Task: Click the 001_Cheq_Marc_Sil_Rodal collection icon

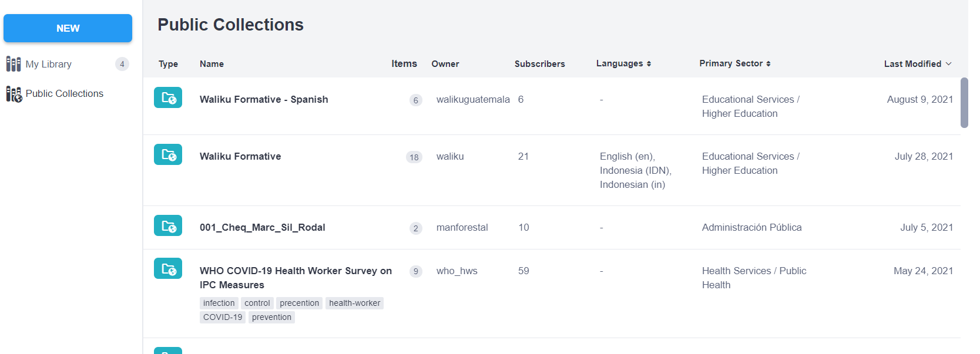Action: click(x=168, y=225)
